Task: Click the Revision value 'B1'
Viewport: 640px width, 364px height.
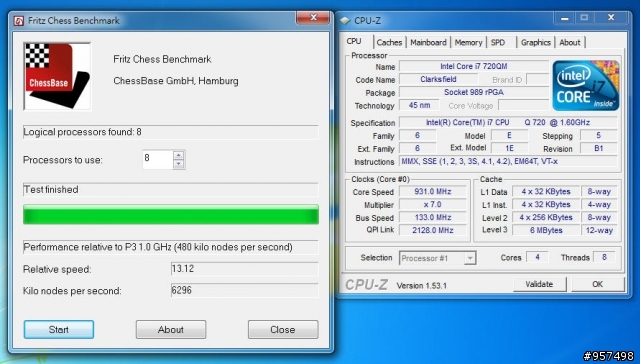Action: pos(599,148)
